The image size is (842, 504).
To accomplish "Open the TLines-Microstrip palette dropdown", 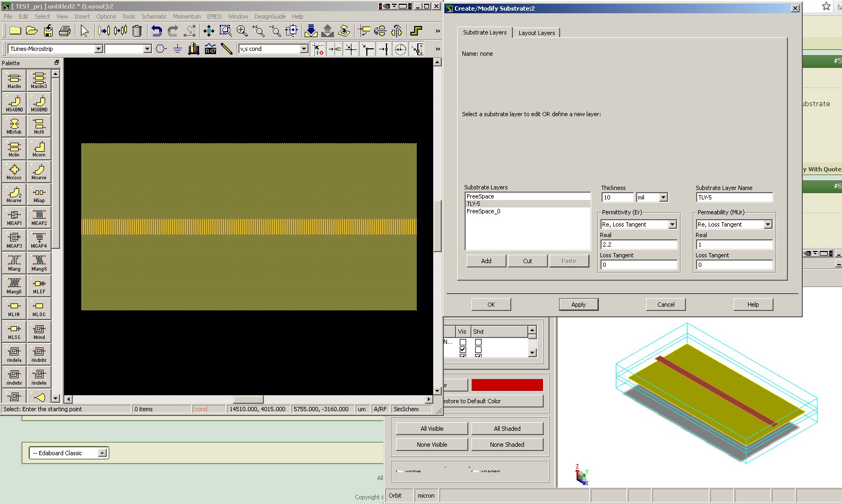I will tap(98, 49).
